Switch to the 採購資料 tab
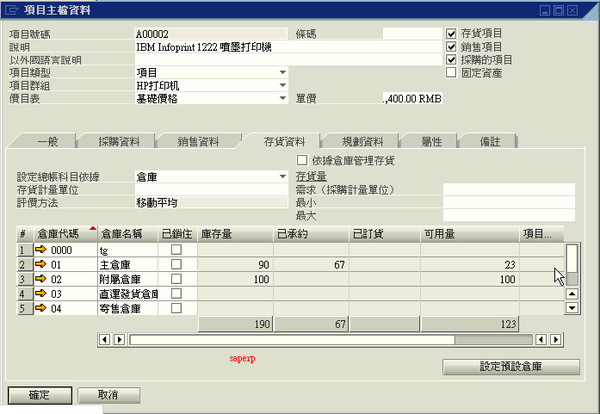600x414 pixels. point(119,142)
